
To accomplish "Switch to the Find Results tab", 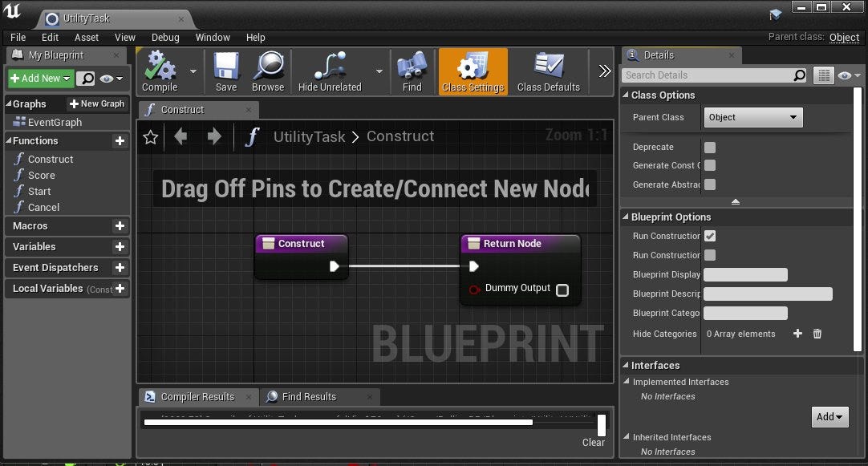I will pyautogui.click(x=312, y=396).
